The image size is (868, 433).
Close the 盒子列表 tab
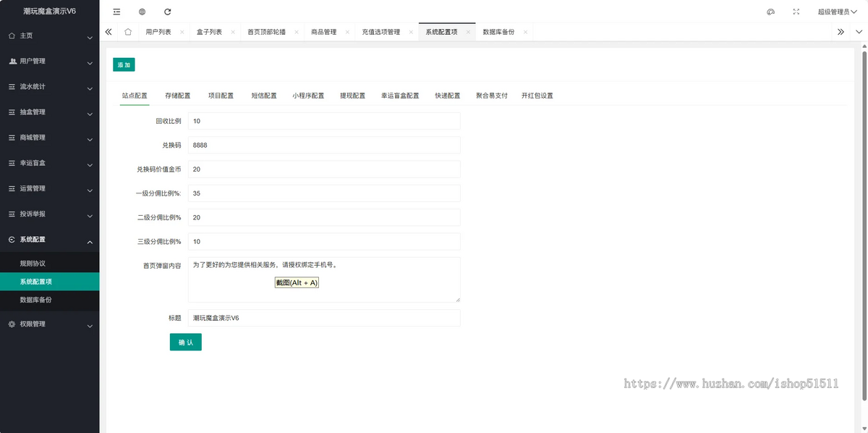(x=232, y=32)
